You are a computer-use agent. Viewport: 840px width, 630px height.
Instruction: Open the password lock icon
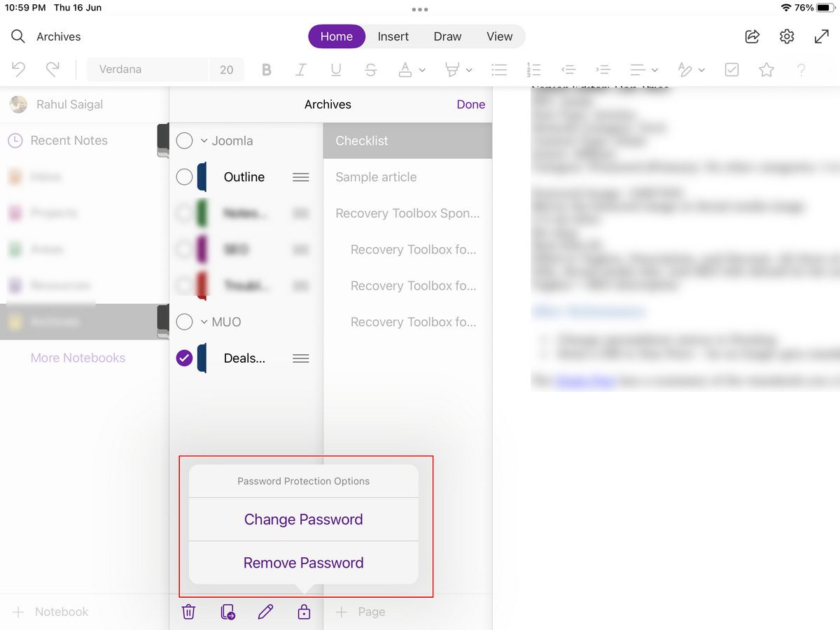click(304, 612)
